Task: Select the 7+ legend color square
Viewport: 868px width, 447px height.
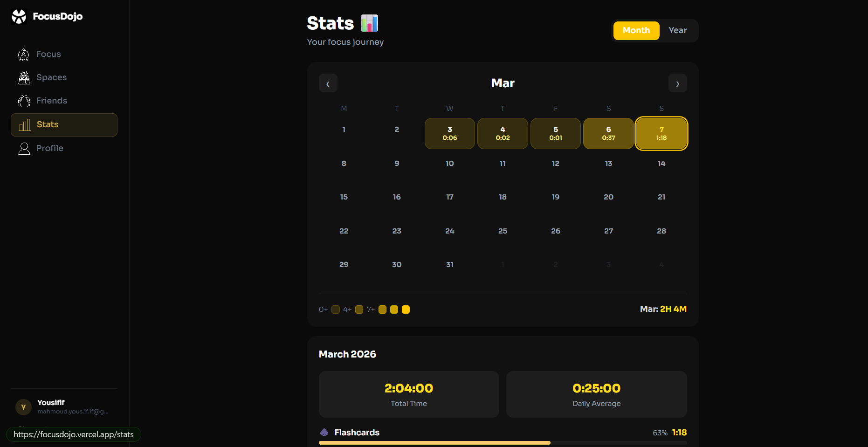Action: 382,309
